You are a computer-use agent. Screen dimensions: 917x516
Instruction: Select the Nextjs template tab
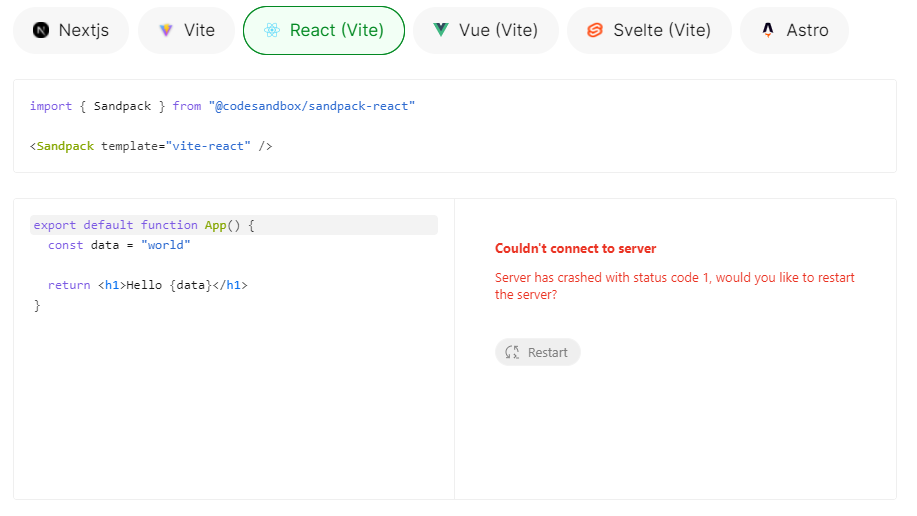(x=71, y=30)
